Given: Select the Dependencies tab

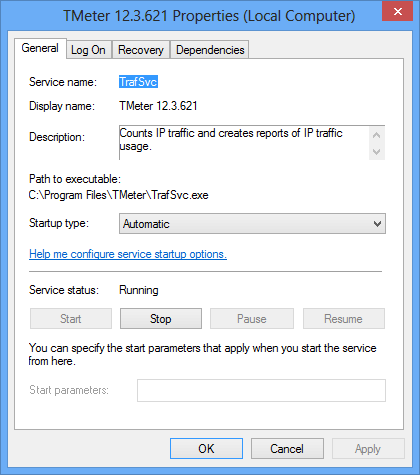Looking at the screenshot, I should (x=210, y=50).
